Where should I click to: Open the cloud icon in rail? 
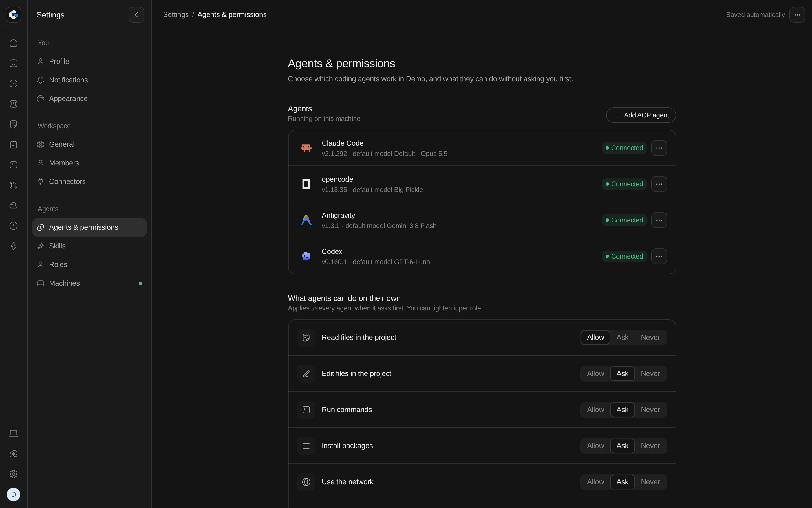tap(14, 205)
